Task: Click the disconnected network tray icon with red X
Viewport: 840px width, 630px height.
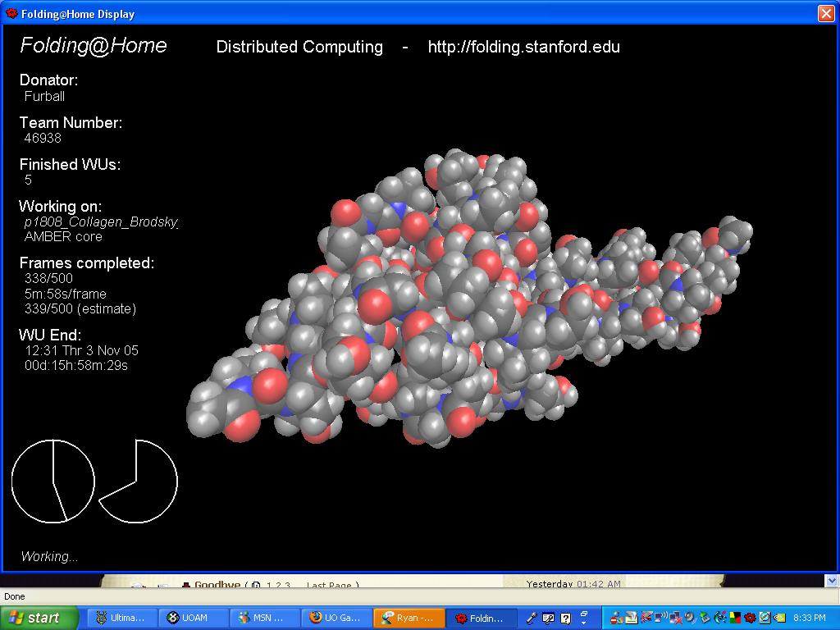Action: (x=676, y=618)
